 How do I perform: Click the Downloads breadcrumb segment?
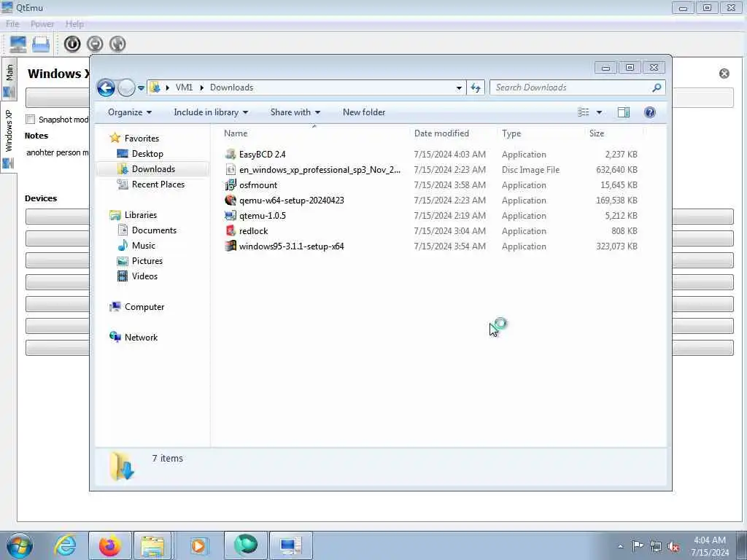(231, 87)
